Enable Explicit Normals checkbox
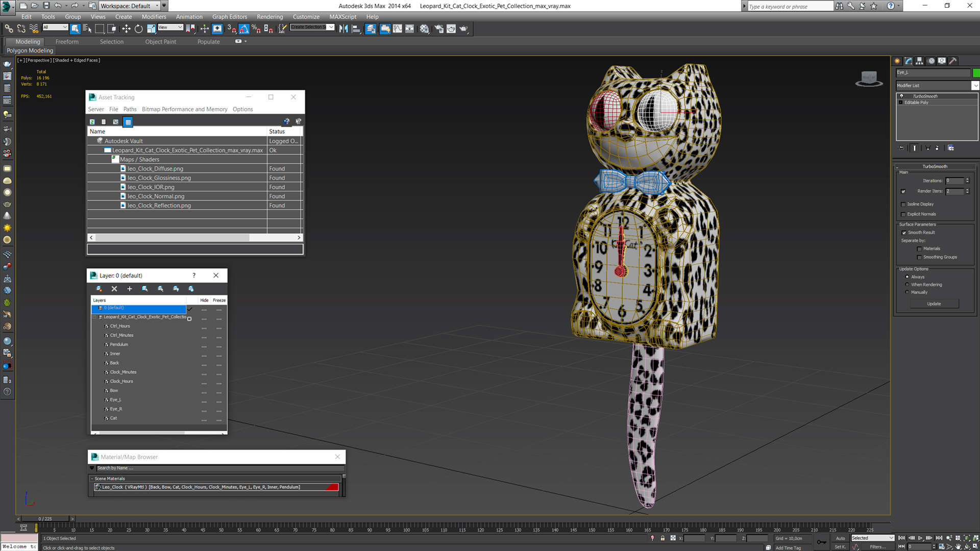 pos(903,214)
